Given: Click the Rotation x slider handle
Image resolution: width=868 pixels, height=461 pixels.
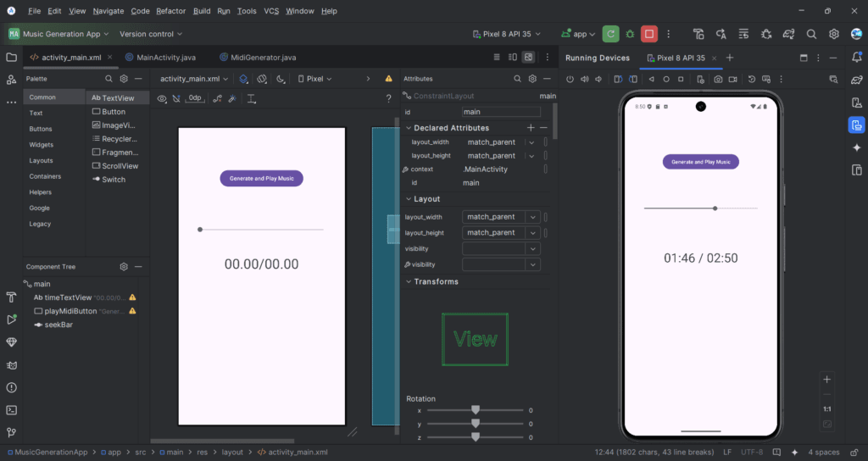Looking at the screenshot, I should tap(475, 410).
